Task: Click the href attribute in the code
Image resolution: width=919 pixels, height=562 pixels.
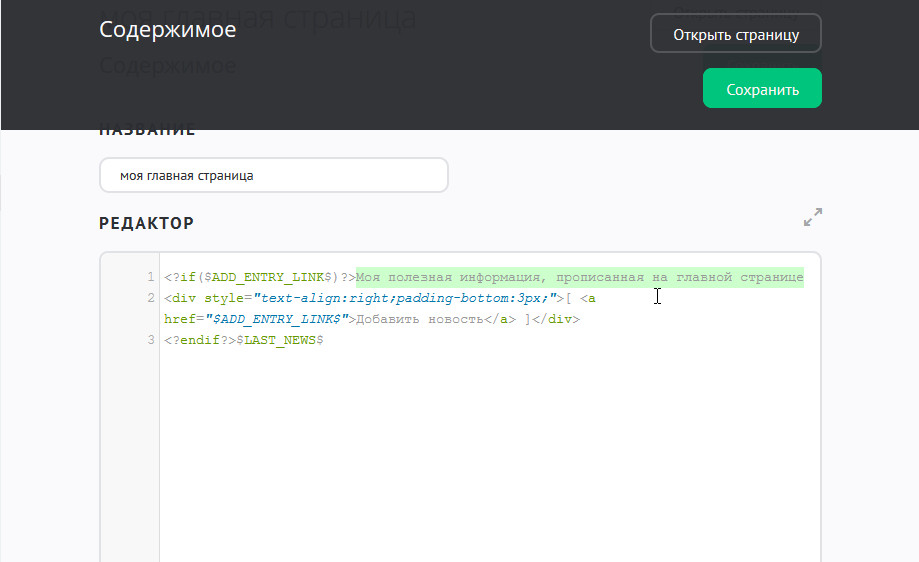Action: coord(180,319)
